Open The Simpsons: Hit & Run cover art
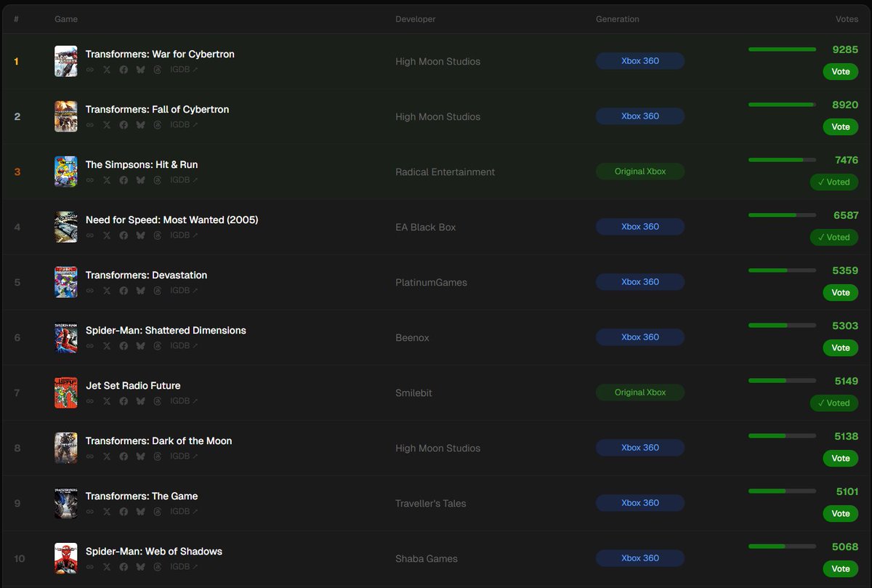This screenshot has width=872, height=588. [65, 172]
